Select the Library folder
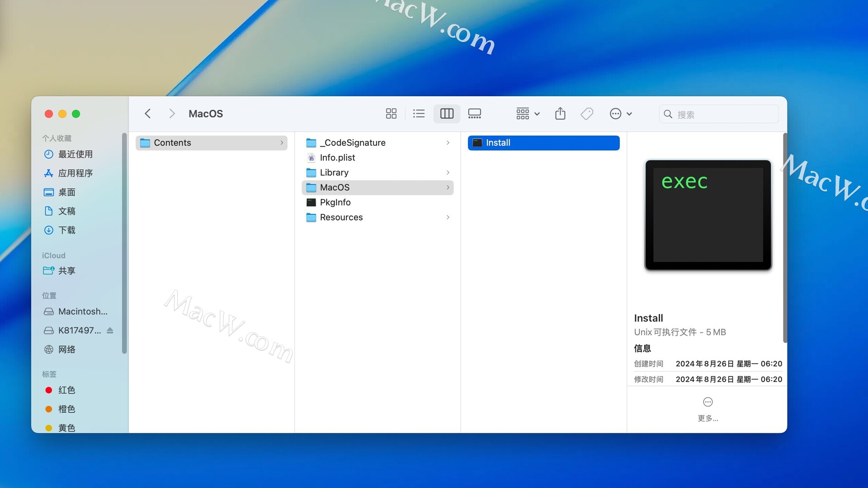 pyautogui.click(x=377, y=173)
